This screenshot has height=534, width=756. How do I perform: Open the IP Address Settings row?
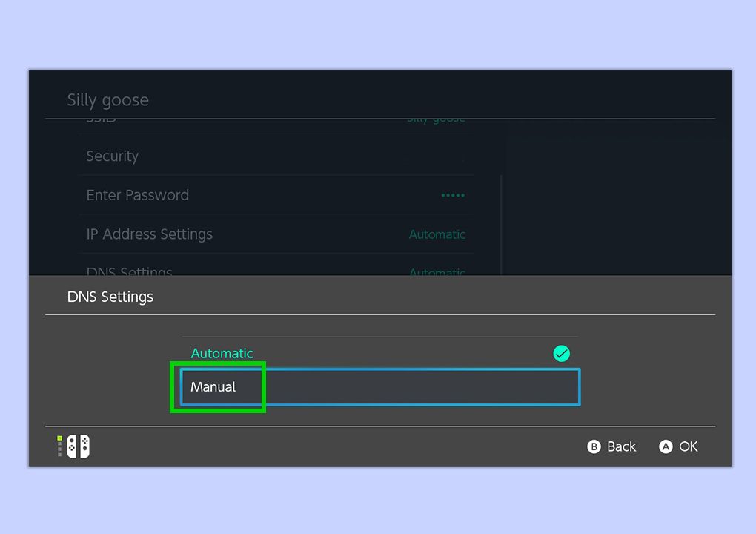[x=274, y=234]
